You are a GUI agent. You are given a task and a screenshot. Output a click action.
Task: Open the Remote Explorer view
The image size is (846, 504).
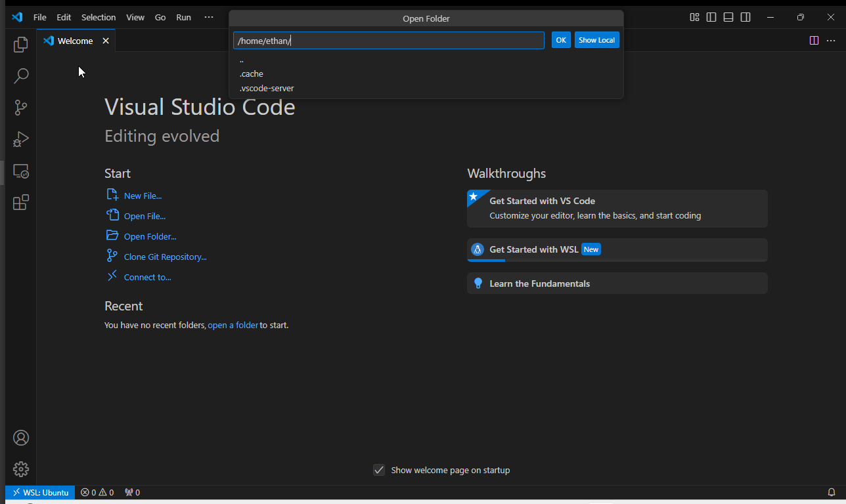pyautogui.click(x=21, y=171)
